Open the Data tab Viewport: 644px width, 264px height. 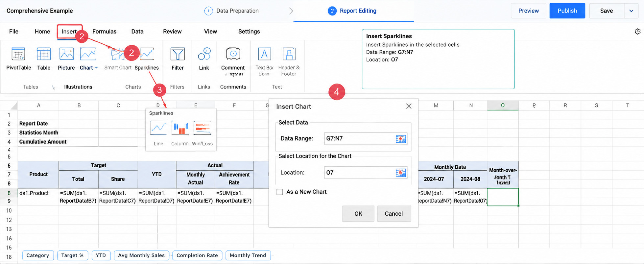pos(137,32)
